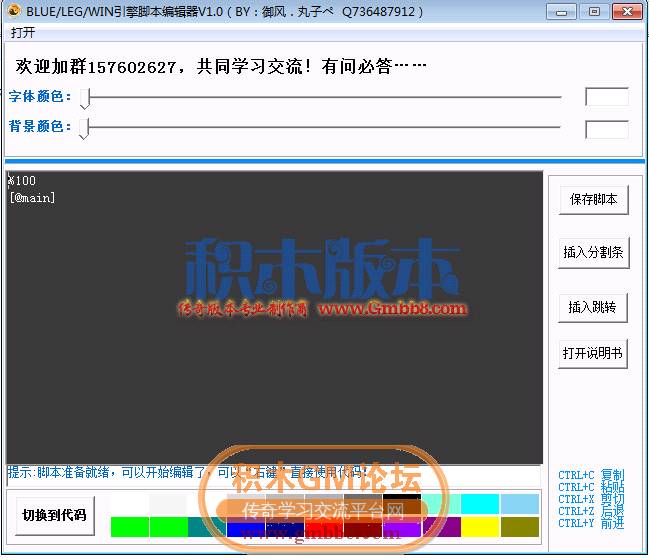Screen dimensions: 649x560
Task: Pick the bright red color swatch
Action: (x=324, y=526)
